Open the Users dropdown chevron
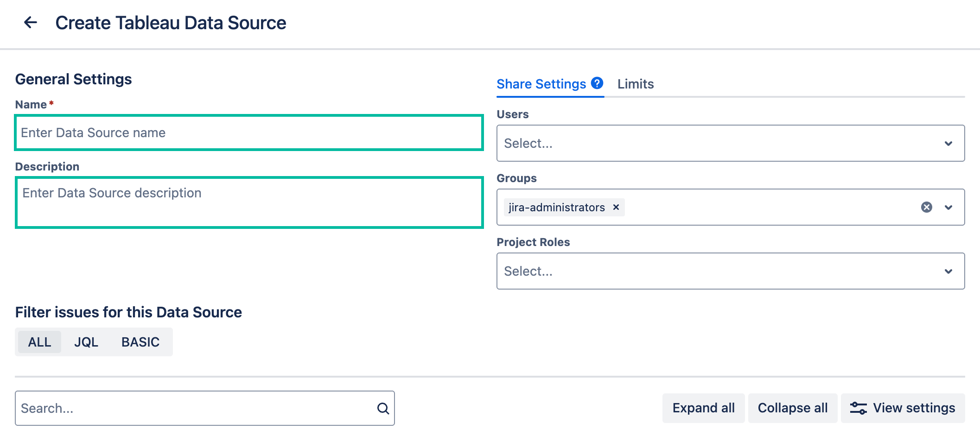The image size is (980, 442). (948, 144)
